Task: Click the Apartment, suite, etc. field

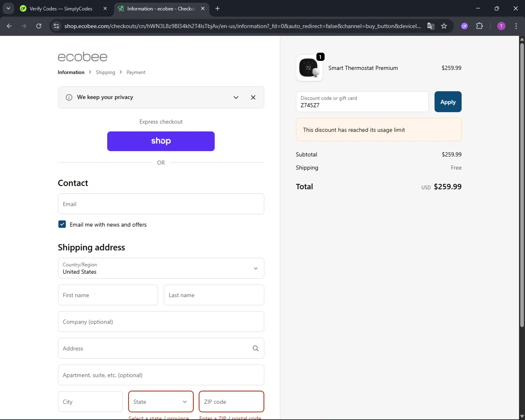Action: [161, 375]
